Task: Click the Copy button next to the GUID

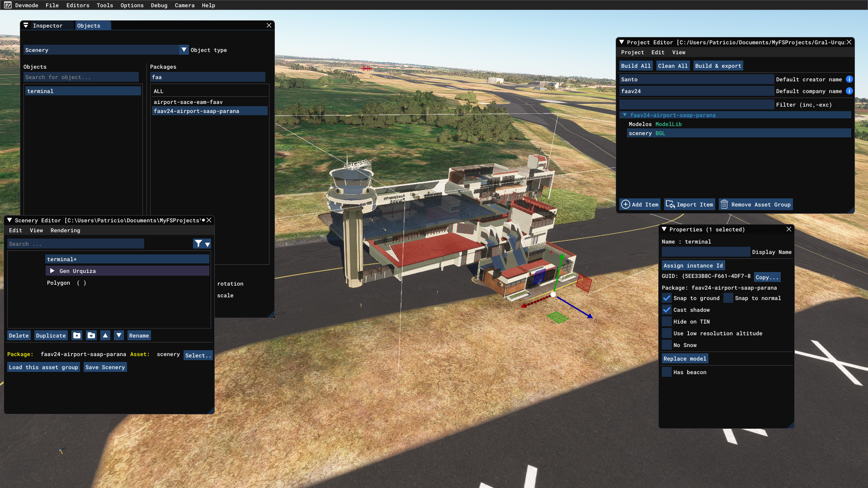Action: 767,277
